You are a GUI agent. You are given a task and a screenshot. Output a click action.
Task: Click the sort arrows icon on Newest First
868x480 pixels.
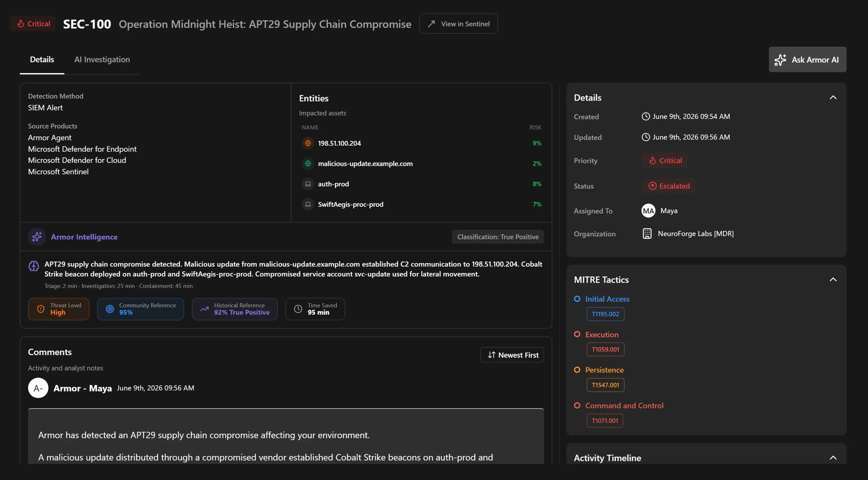point(492,355)
